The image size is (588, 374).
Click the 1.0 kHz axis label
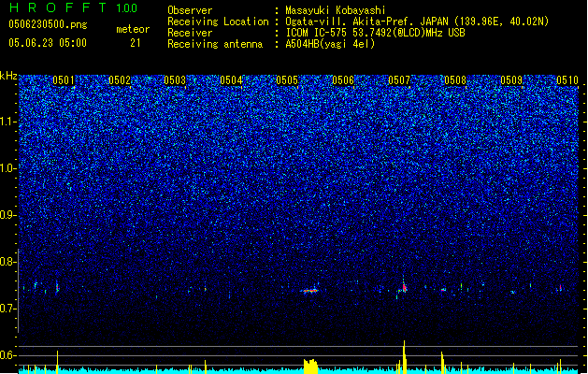point(7,168)
